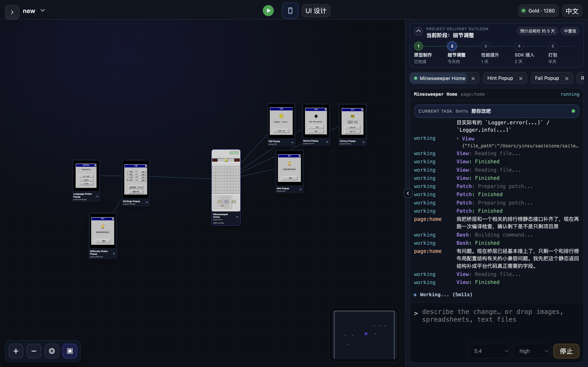Toggle the 中文 language switch

(x=572, y=11)
